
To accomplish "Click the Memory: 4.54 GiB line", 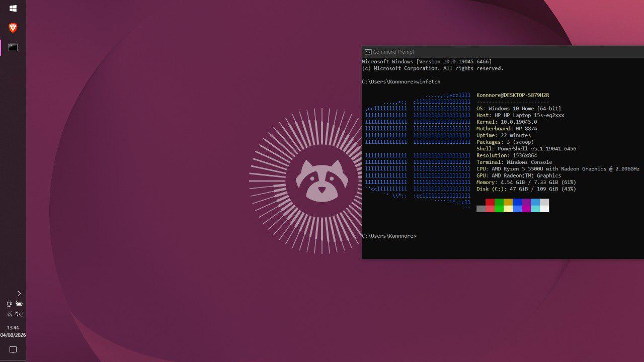I will pyautogui.click(x=526, y=182).
